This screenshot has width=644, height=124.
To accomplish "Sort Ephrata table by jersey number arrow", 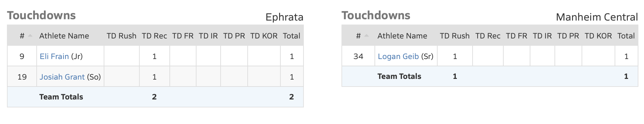I will 30,36.
